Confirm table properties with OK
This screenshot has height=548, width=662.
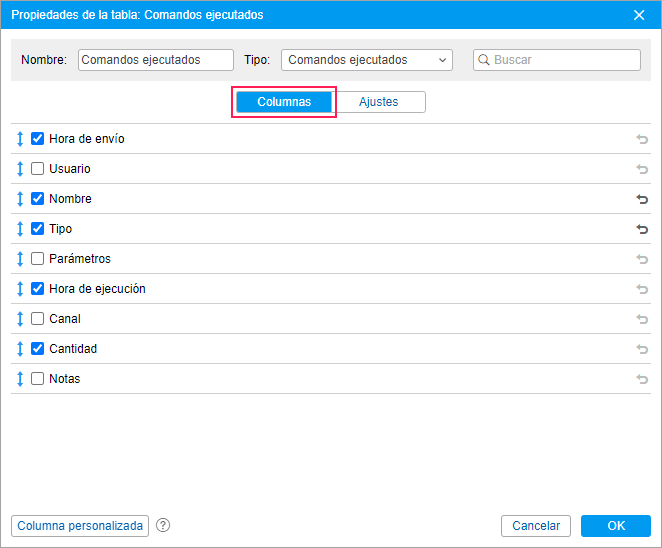point(616,526)
